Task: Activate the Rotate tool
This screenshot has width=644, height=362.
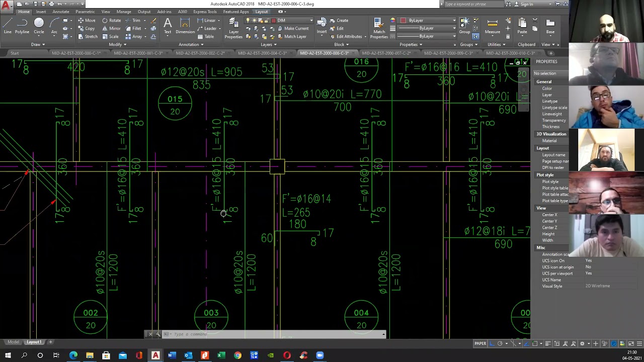Action: (111, 21)
